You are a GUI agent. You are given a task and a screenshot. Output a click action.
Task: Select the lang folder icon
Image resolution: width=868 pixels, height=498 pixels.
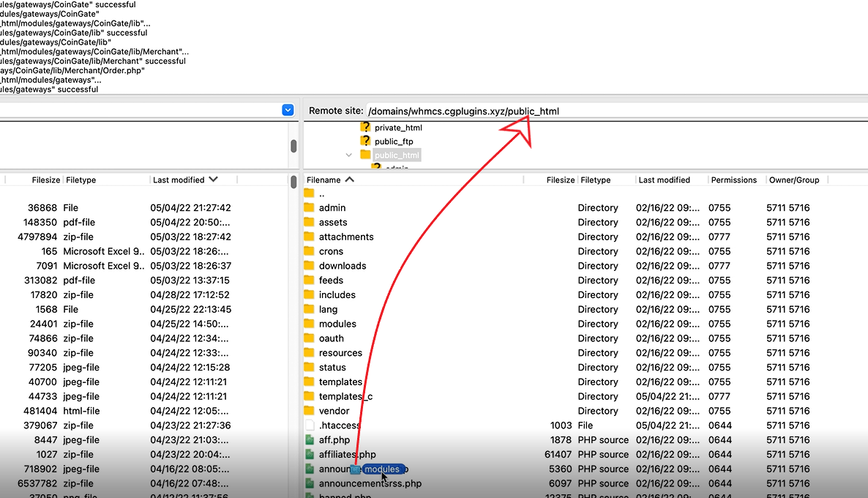(309, 309)
